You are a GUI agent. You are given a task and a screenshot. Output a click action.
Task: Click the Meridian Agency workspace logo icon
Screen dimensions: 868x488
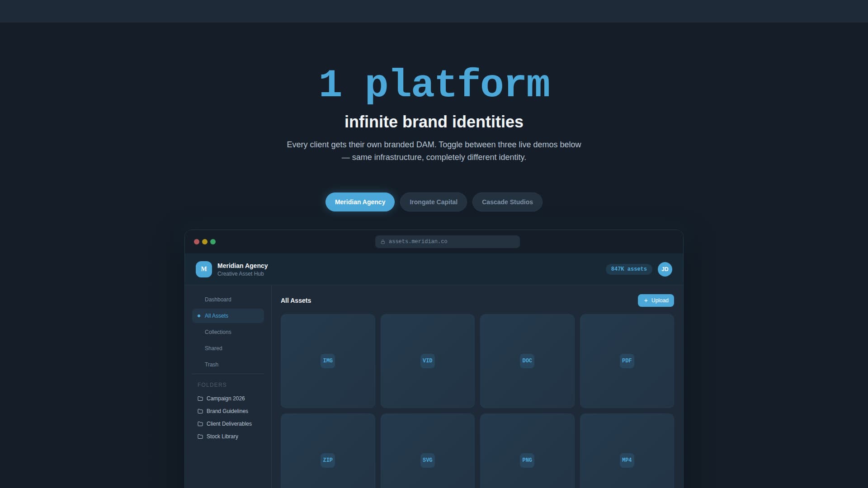click(x=204, y=269)
